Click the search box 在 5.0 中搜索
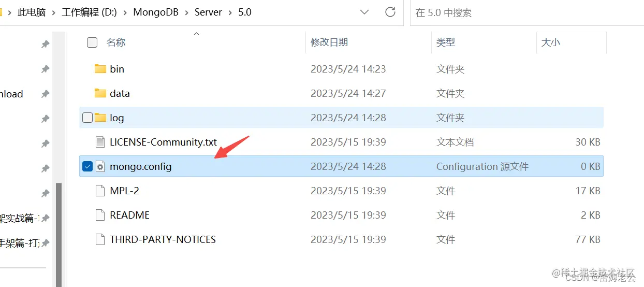The image size is (644, 287). click(x=527, y=12)
